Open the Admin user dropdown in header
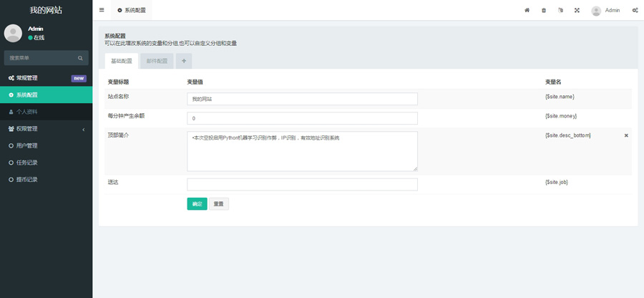The image size is (644, 298). [612, 10]
